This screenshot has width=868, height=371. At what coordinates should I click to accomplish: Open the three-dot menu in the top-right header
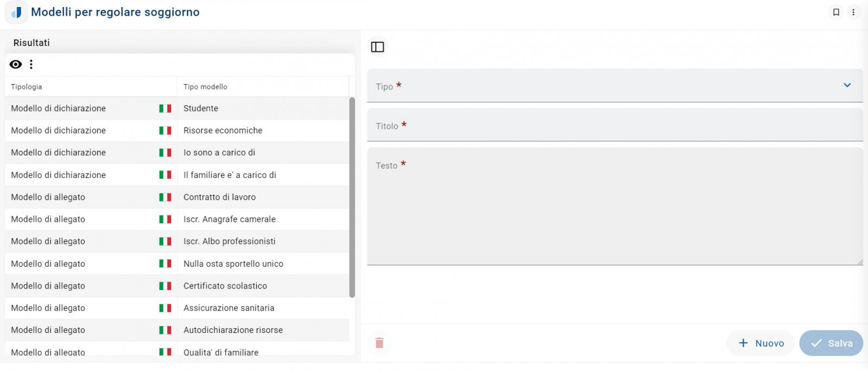coord(853,12)
